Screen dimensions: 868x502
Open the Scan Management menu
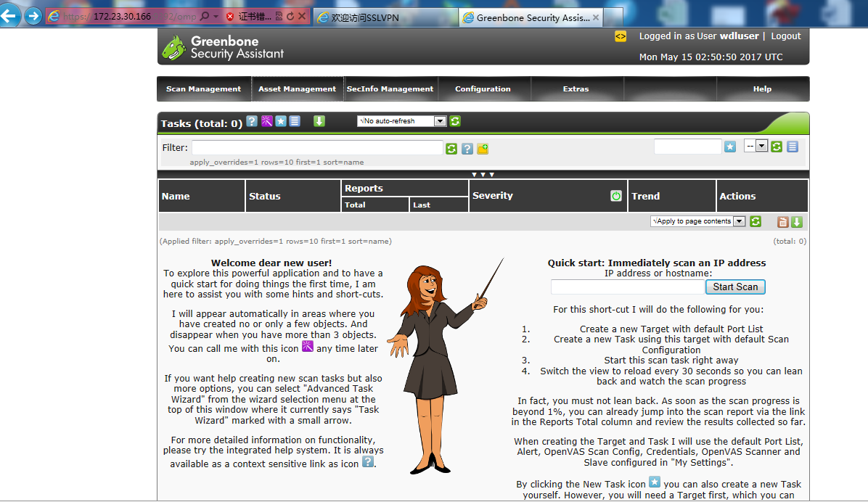click(203, 89)
